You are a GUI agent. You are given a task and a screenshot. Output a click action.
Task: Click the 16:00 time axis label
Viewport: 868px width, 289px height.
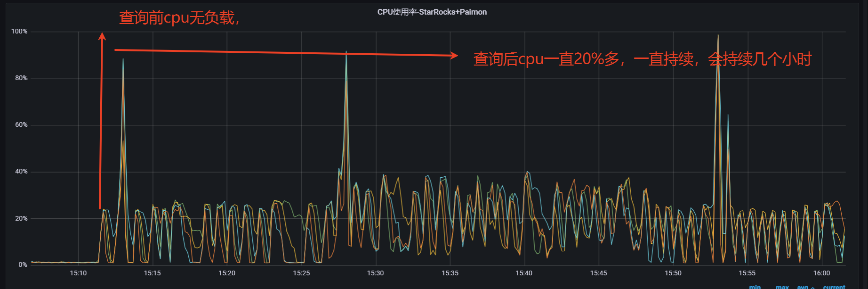pyautogui.click(x=821, y=273)
